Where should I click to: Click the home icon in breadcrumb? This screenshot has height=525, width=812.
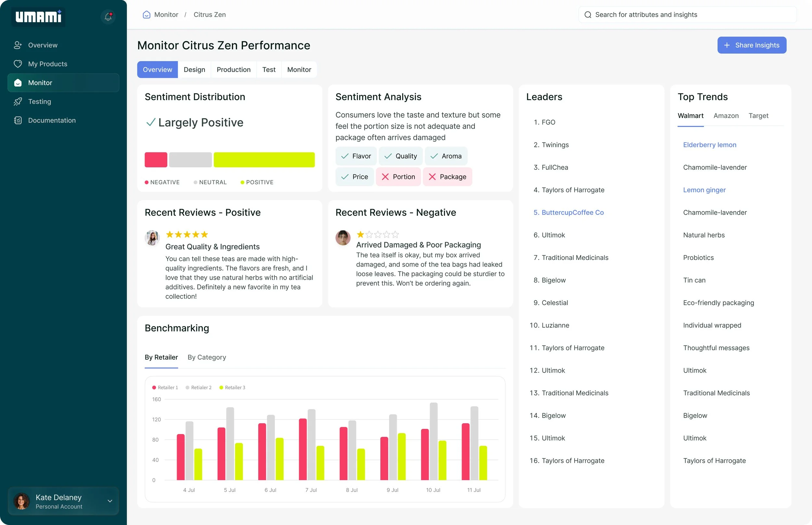(146, 15)
